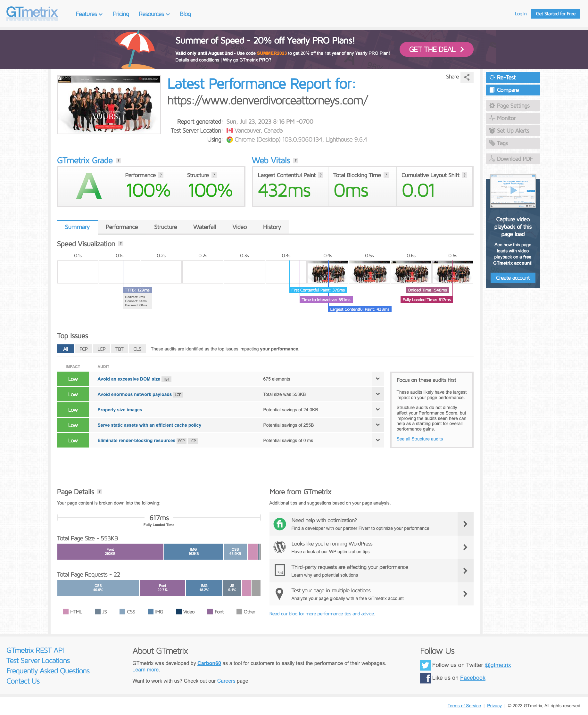Play the video playback preview
This screenshot has width=588, height=715.
(x=513, y=191)
